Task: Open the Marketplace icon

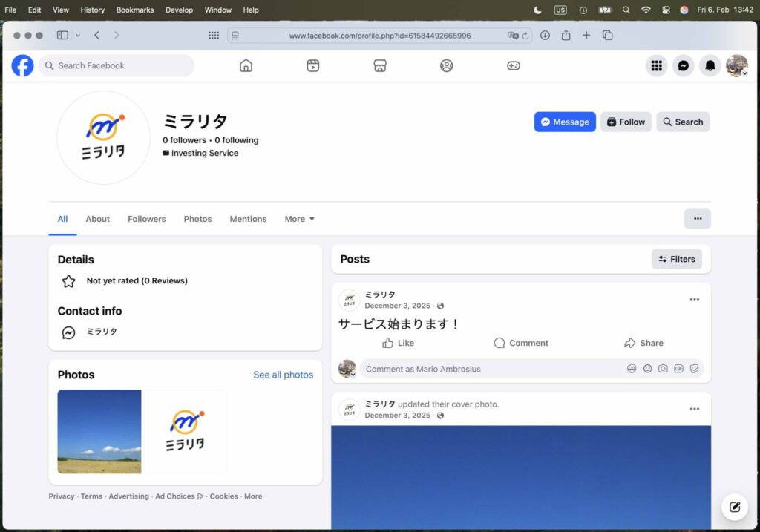Action: tap(380, 65)
